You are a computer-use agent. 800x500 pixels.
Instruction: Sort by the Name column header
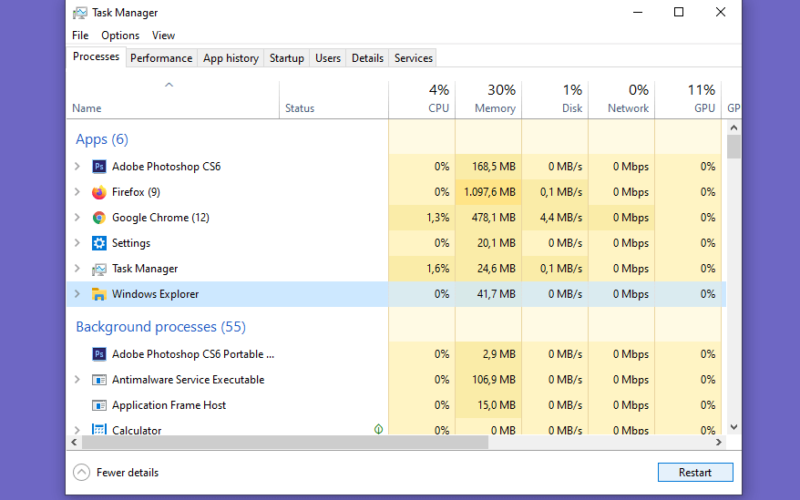click(x=172, y=100)
